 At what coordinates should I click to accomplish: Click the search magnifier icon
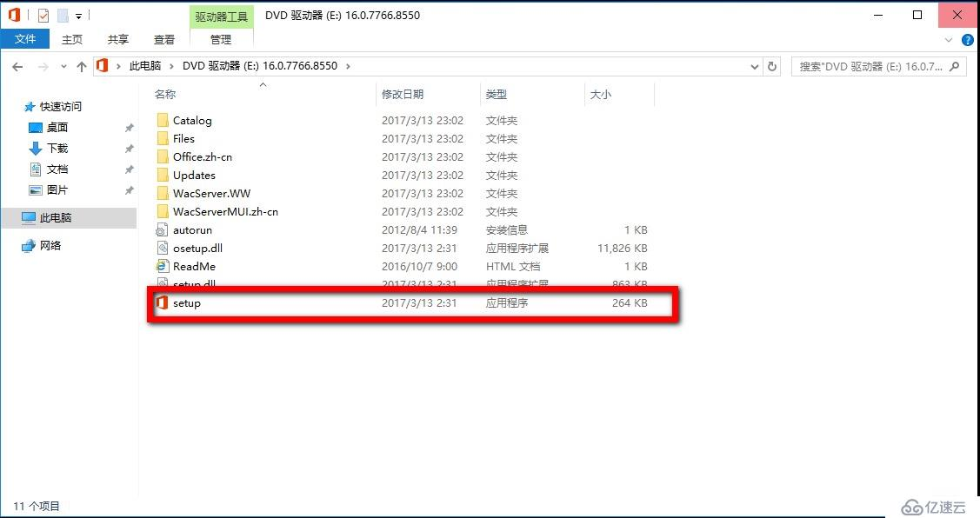(x=955, y=66)
